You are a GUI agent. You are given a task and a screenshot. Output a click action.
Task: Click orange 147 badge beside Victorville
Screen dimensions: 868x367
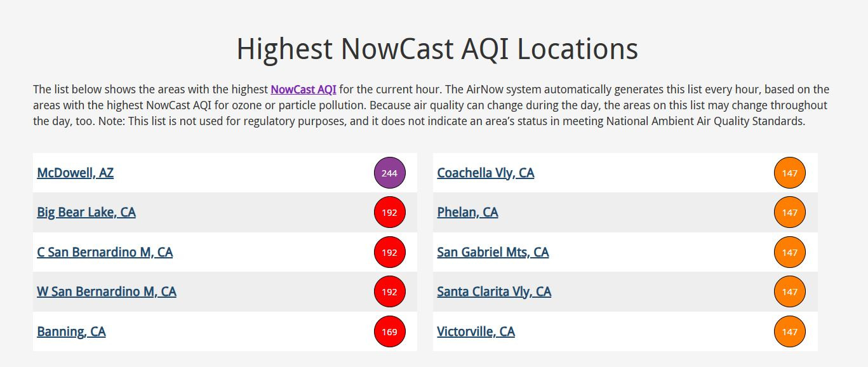(x=790, y=331)
